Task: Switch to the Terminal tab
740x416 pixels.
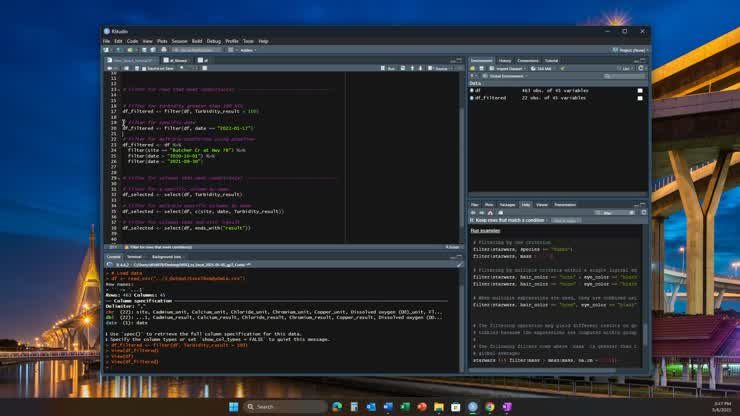Action: 134,256
